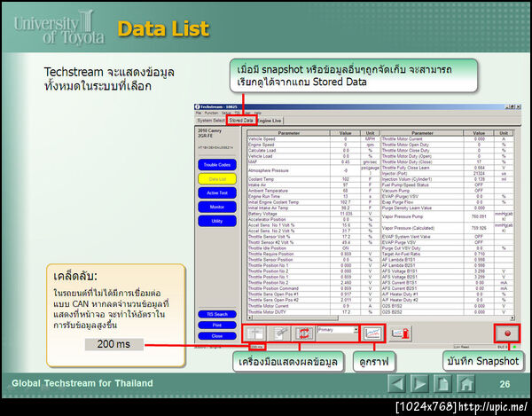Image resolution: width=532 pixels, height=416 pixels.
Task: Click the TIS Search button
Action: [x=217, y=314]
